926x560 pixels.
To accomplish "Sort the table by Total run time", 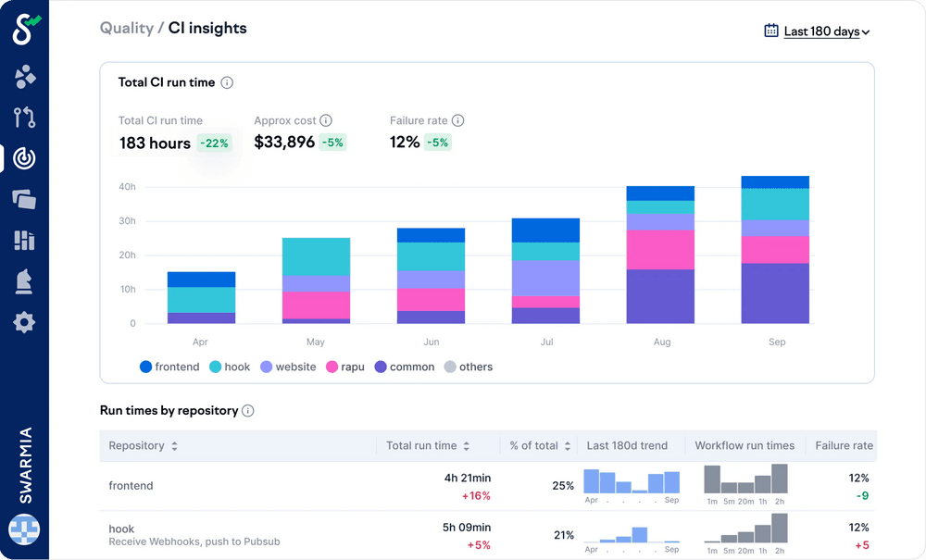I will click(x=428, y=446).
